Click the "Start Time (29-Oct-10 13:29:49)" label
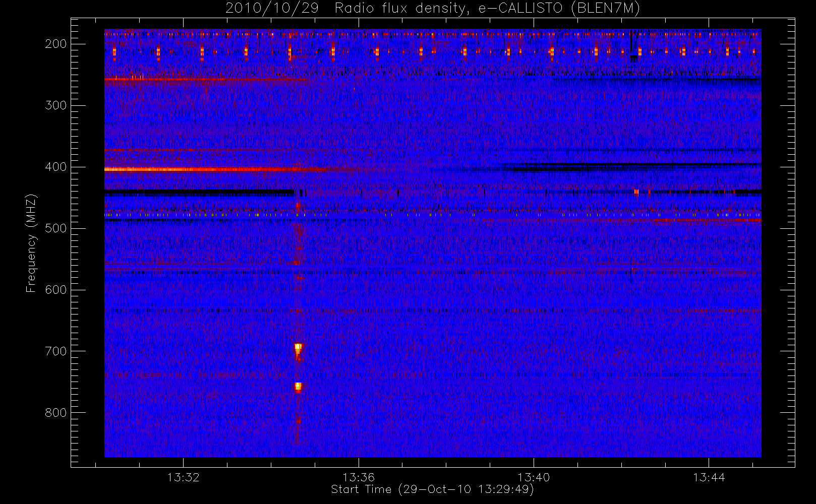The width and height of the screenshot is (816, 504). coord(432,489)
